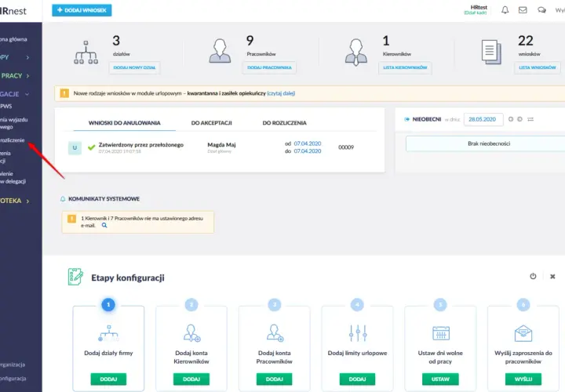
Task: Click the departments org chart icon
Action: 86,53
